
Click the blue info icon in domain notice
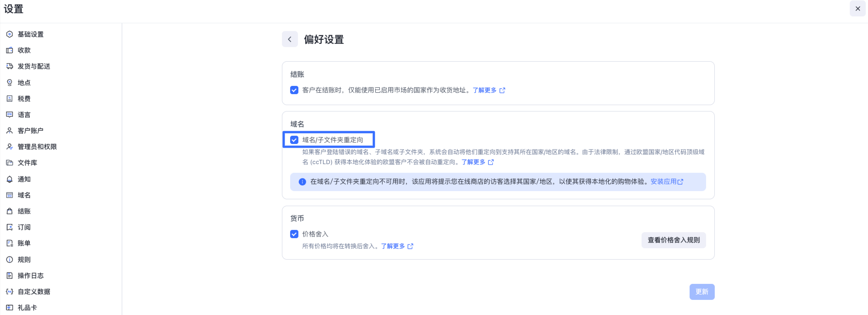click(302, 182)
